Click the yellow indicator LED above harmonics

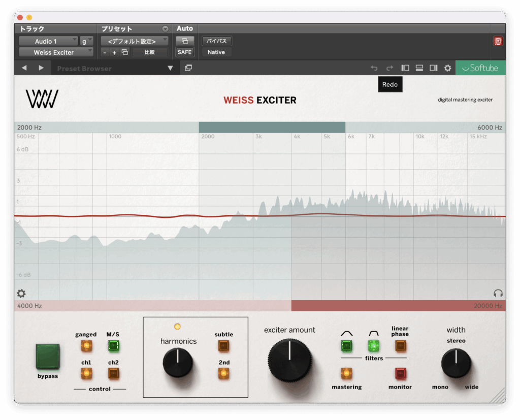[177, 327]
